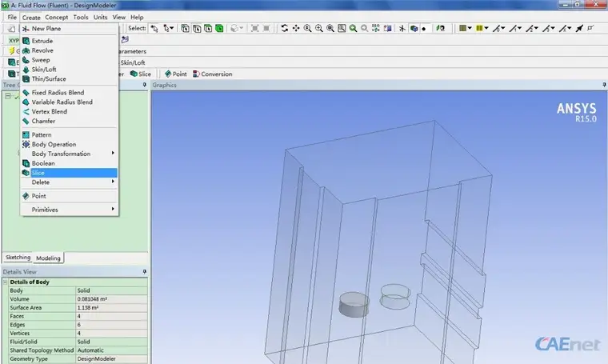Screen dimensions: 608x364
Task: Switch to the Modeling tab
Action: point(48,258)
